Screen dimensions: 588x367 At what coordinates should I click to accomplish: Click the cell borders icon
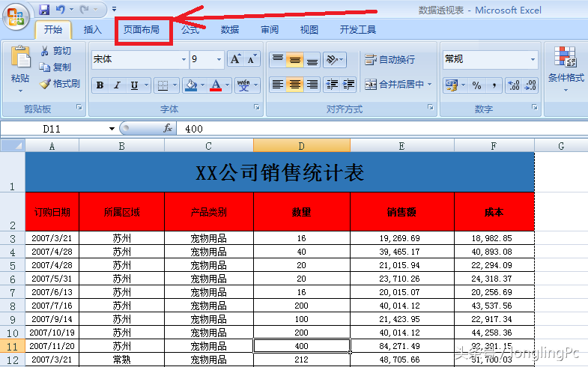tap(163, 85)
